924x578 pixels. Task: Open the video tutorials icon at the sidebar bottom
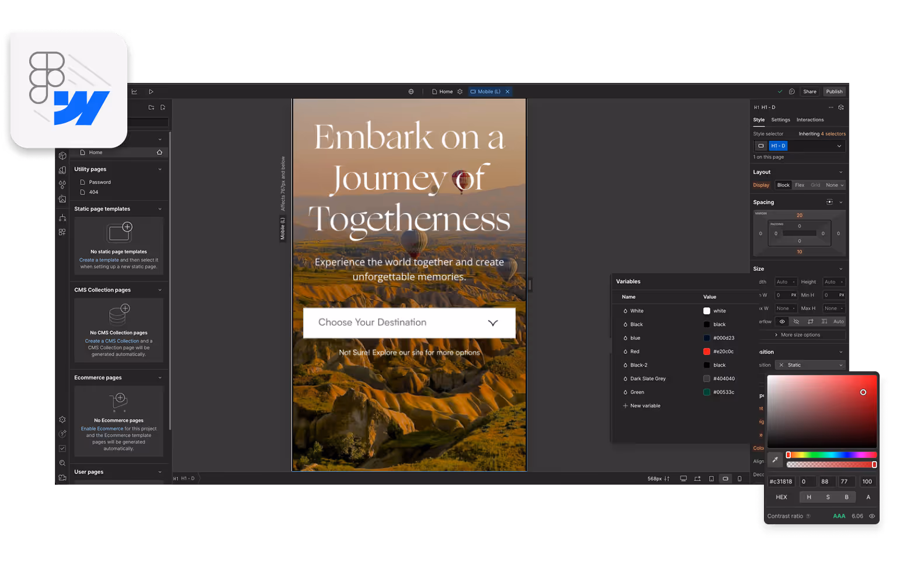pyautogui.click(x=62, y=478)
